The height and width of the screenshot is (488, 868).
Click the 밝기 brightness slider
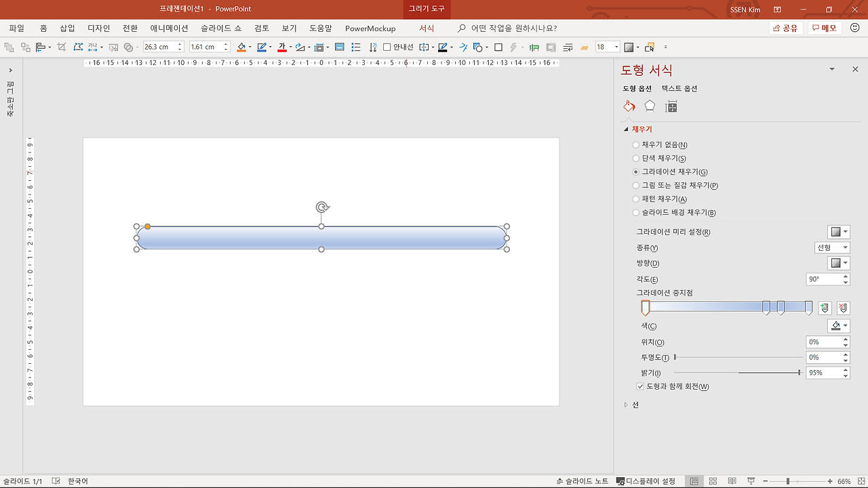pos(738,373)
